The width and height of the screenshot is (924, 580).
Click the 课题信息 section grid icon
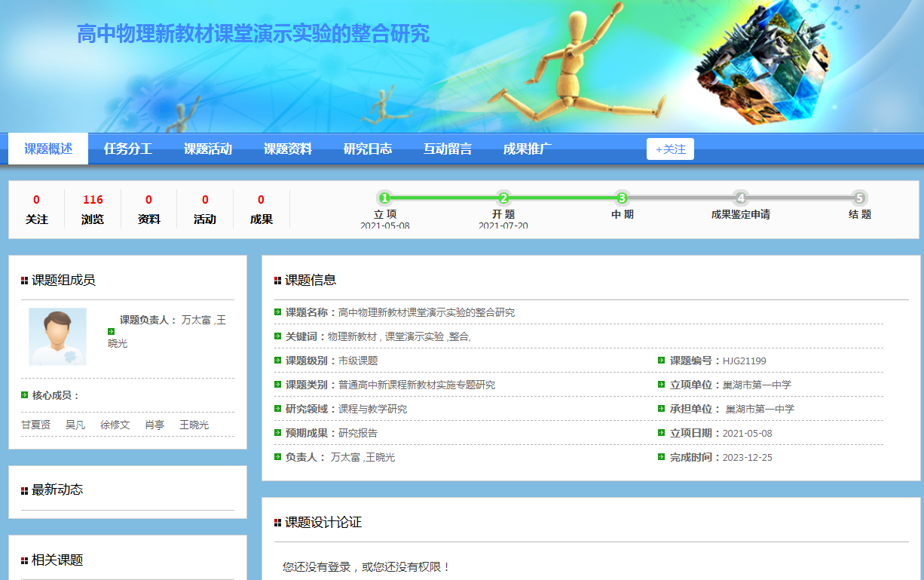277,281
